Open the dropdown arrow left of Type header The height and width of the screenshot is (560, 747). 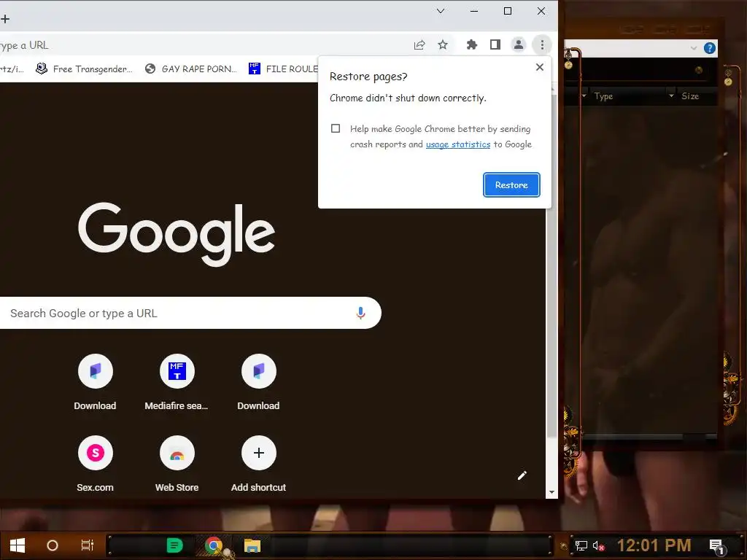(x=584, y=96)
